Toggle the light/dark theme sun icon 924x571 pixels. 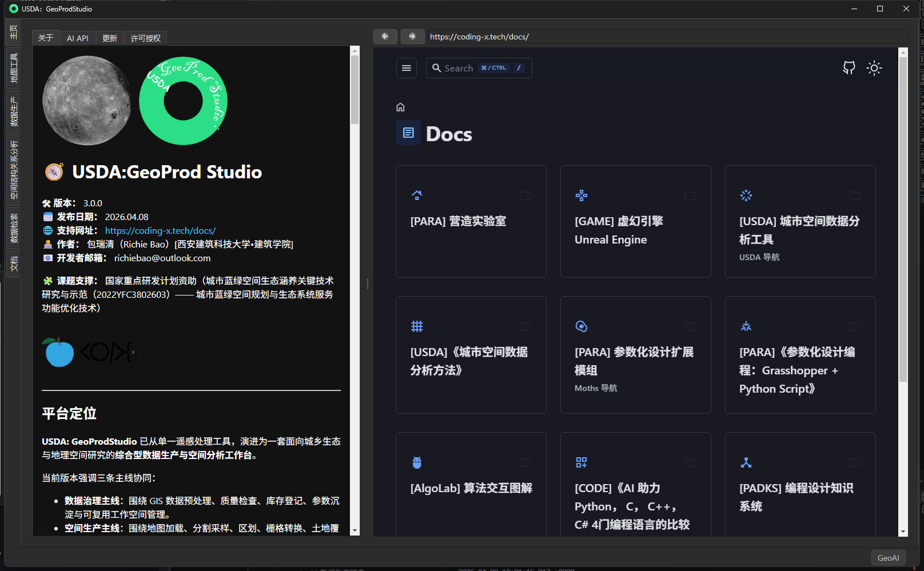pos(874,68)
